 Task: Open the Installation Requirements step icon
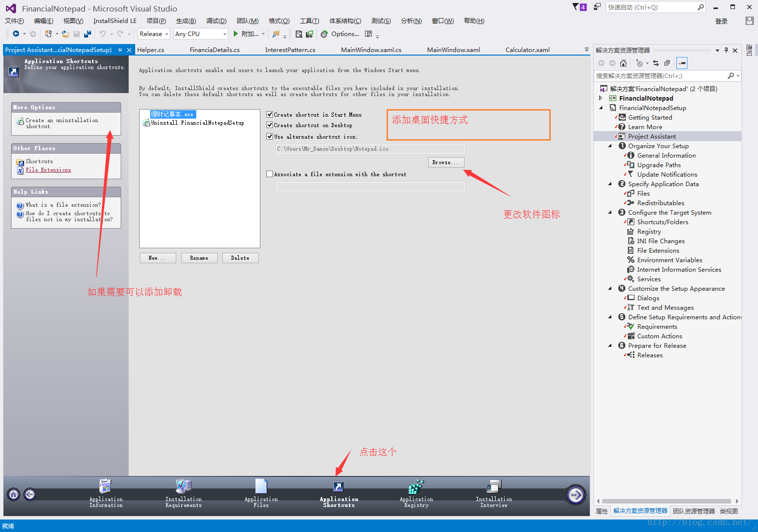[x=184, y=486]
